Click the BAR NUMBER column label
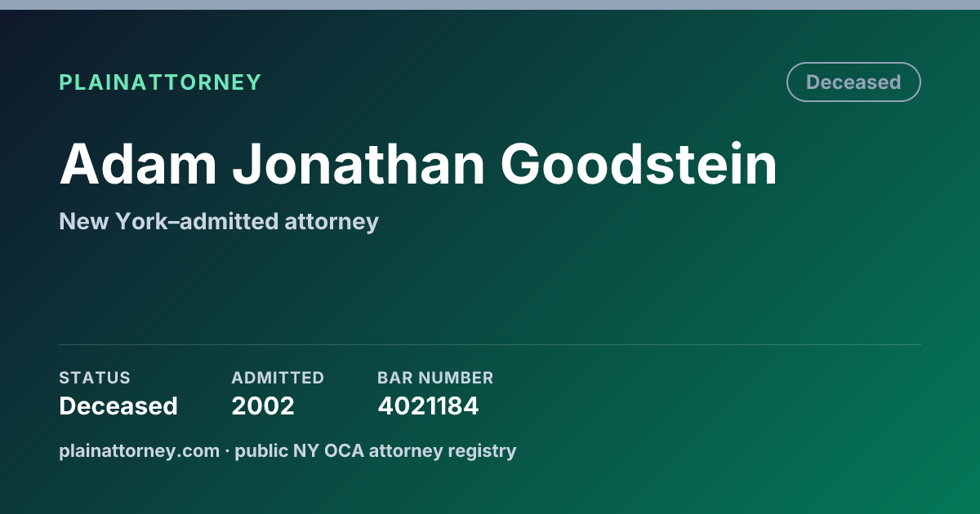 coord(435,378)
